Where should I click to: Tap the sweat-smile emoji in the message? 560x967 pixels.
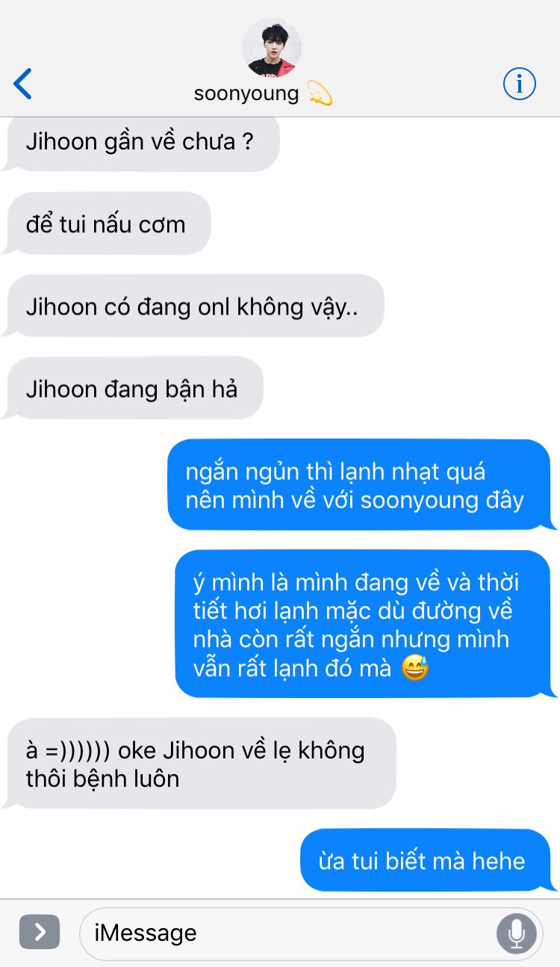tap(414, 668)
